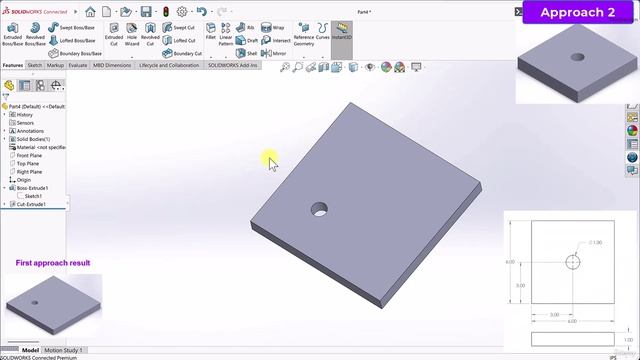Start an Extruded Cut feature
This screenshot has height=360, width=640.
(x=114, y=34)
